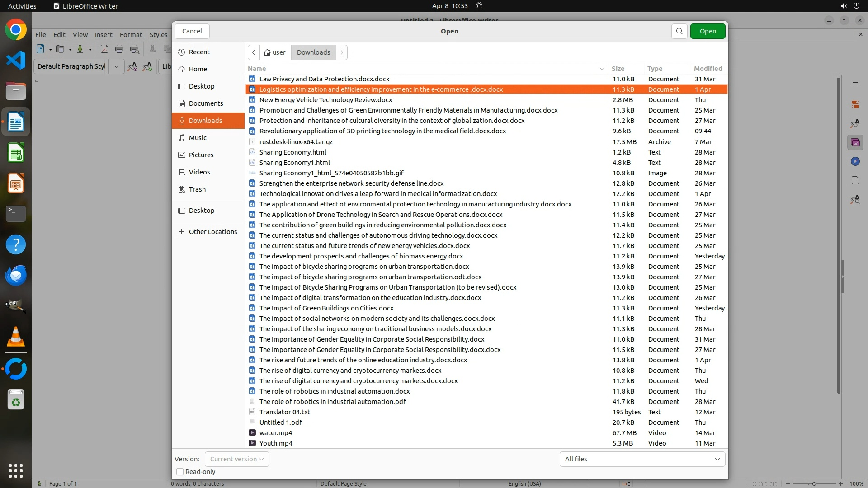Open Trash in the sidebar
This screenshot has height=488, width=868.
coord(197,189)
